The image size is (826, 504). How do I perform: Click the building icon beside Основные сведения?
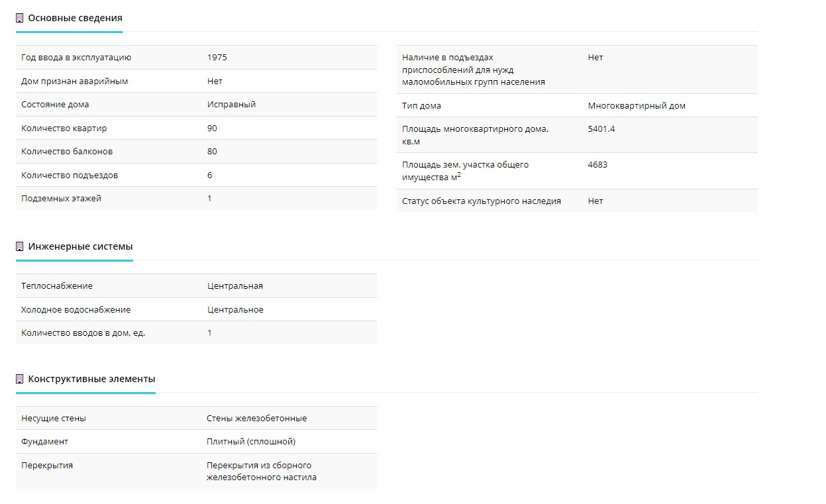click(x=20, y=19)
